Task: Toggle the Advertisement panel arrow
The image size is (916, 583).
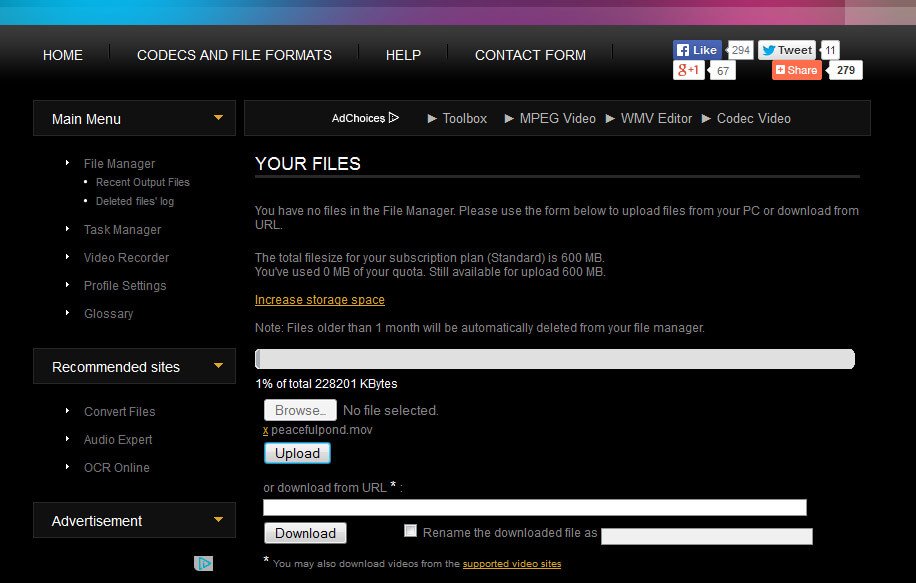Action: [218, 520]
